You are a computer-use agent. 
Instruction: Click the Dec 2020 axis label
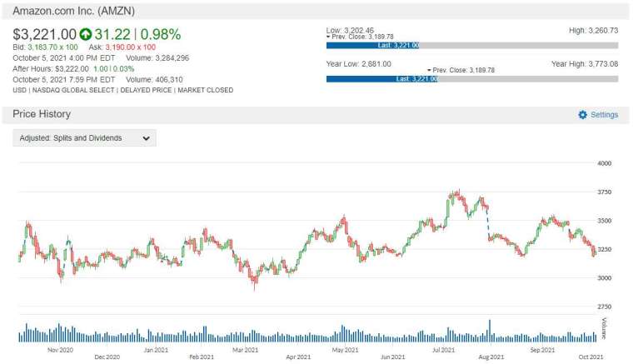pyautogui.click(x=107, y=357)
